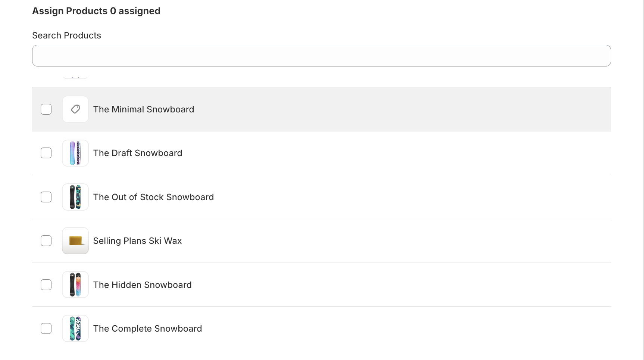644x360 pixels.
Task: Toggle The Hidden Snowboard checkbox
Action: (46, 285)
